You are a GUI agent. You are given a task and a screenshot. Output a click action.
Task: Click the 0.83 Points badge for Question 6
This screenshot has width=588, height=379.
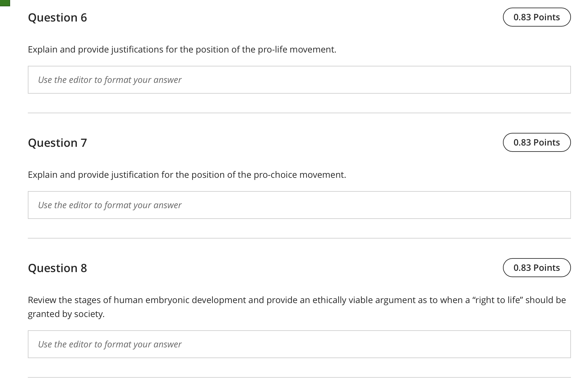pyautogui.click(x=537, y=17)
